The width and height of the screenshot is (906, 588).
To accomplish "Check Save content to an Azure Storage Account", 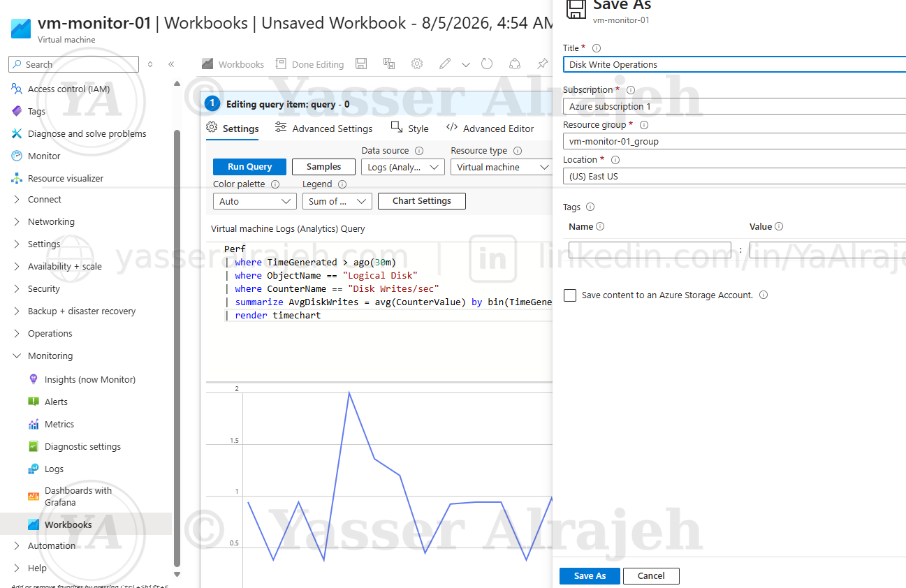I will click(570, 295).
